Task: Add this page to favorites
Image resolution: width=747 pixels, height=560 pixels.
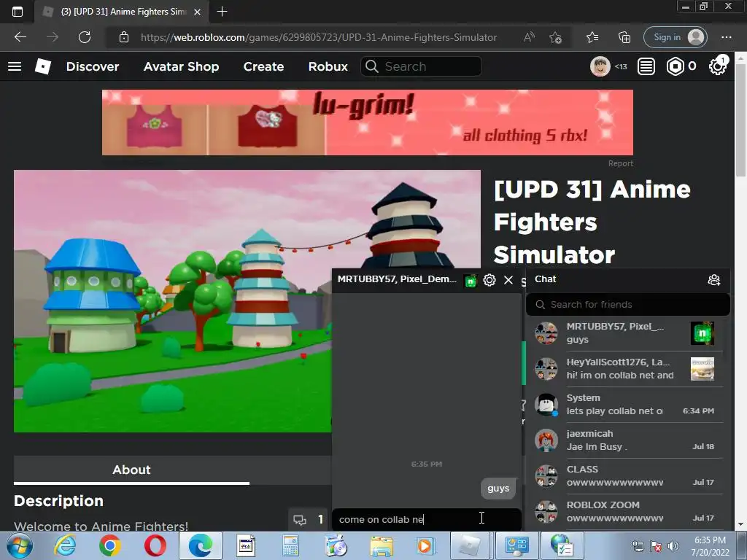Action: pos(555,37)
